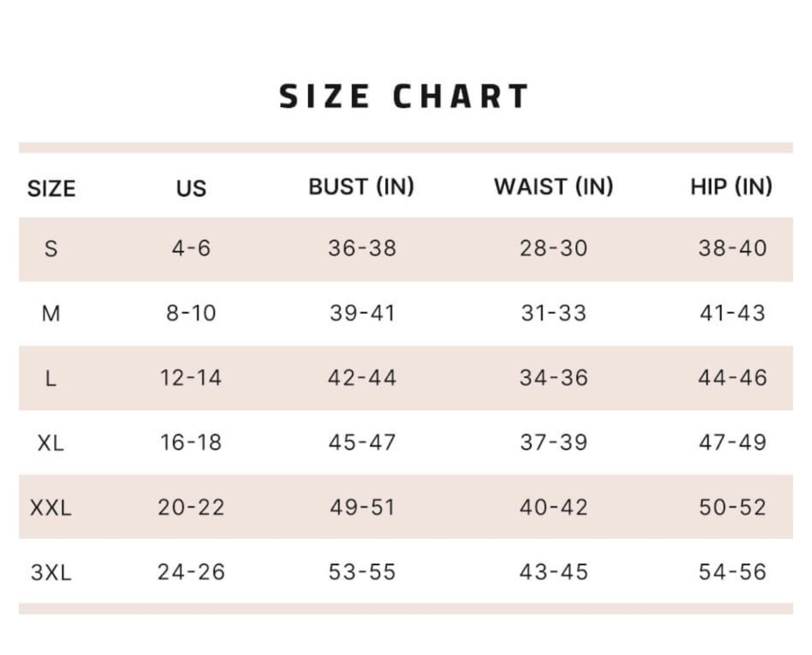Select the SIZE column header

(x=51, y=187)
